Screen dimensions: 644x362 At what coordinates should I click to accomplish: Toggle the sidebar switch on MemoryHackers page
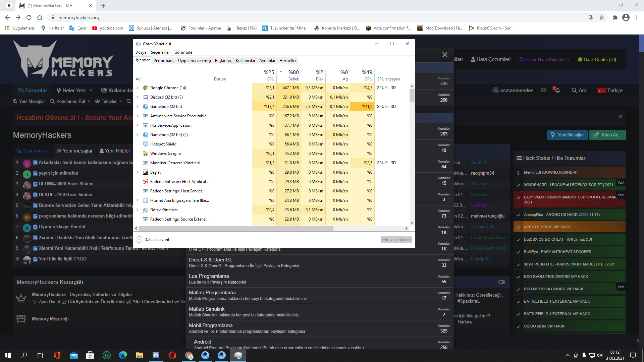pos(502,282)
